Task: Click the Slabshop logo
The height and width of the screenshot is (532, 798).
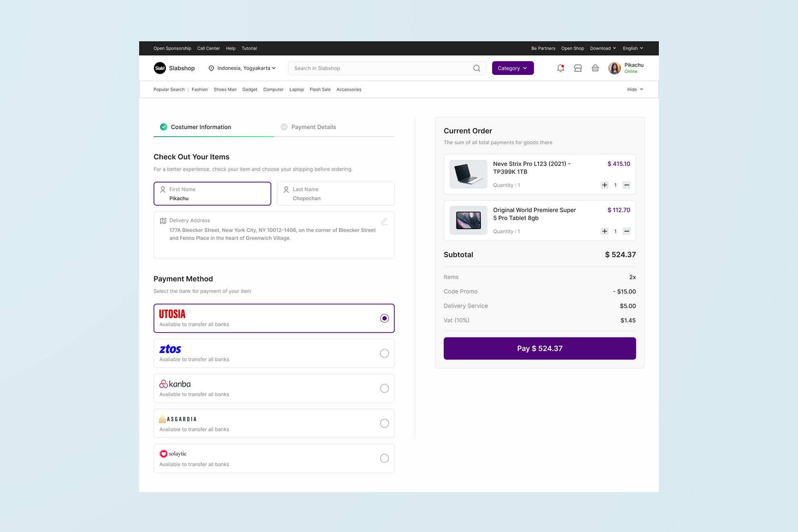Action: (160, 68)
